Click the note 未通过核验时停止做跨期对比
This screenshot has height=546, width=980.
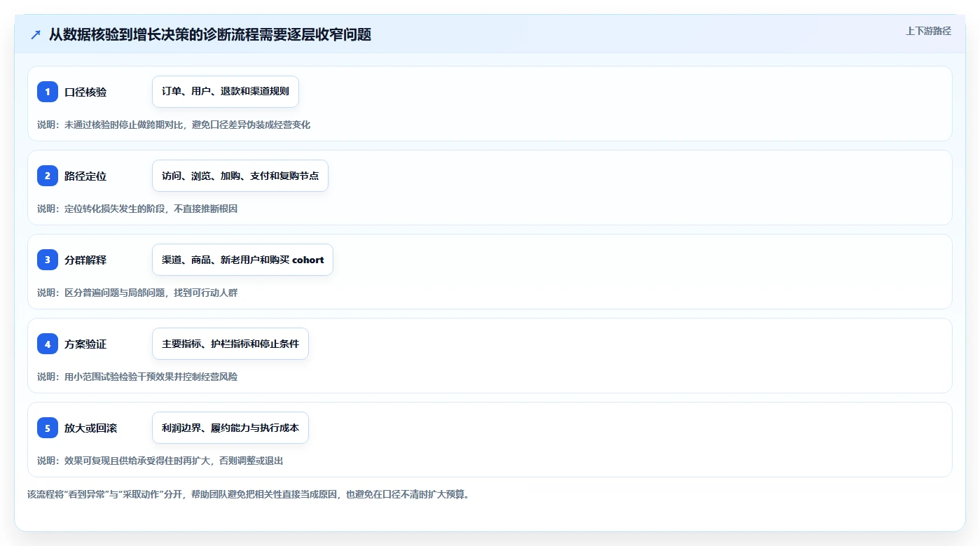pos(123,125)
